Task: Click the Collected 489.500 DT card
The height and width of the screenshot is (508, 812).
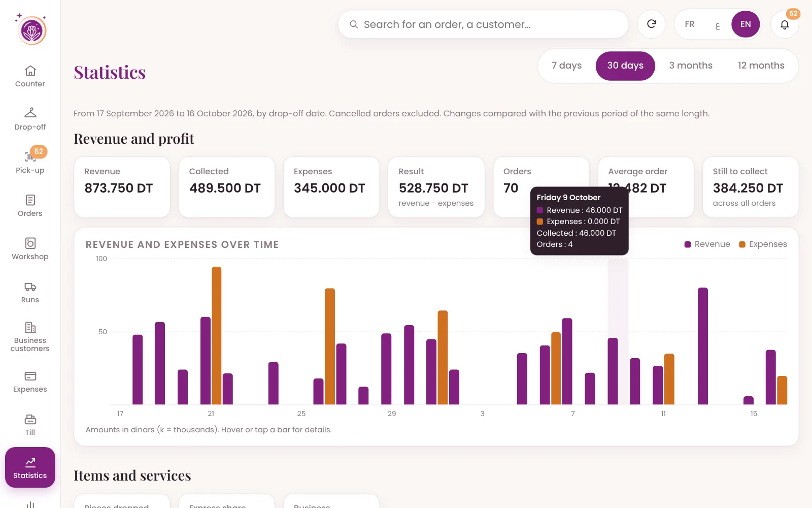Action: point(227,187)
